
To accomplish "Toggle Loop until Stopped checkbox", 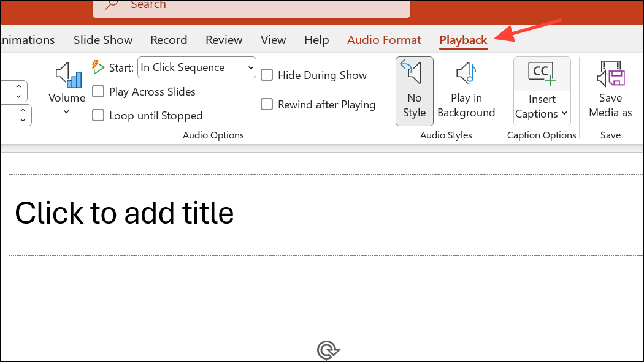I will 98,116.
